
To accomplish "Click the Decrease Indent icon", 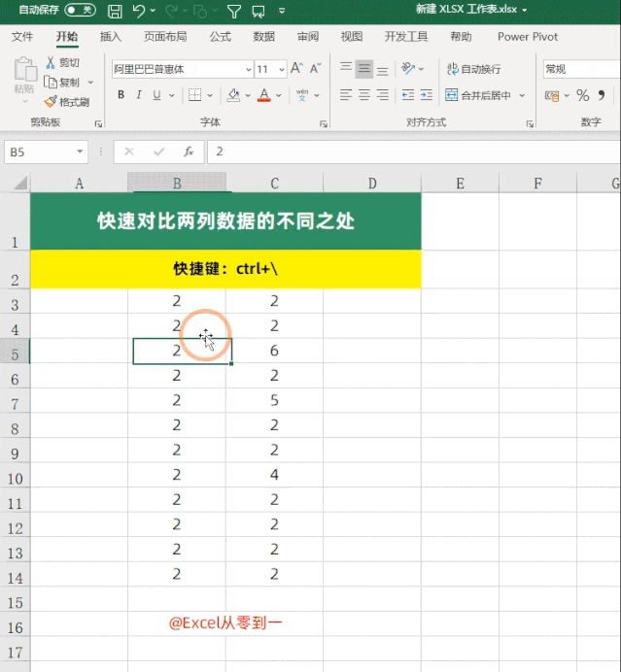I will point(408,95).
